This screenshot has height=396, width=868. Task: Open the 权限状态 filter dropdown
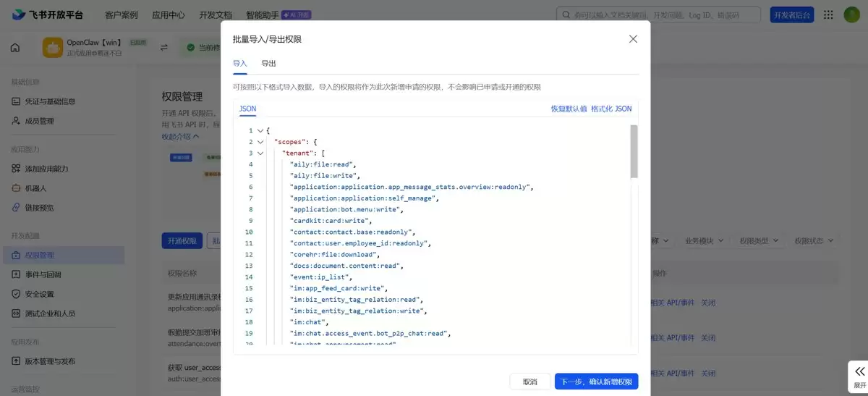(x=814, y=240)
